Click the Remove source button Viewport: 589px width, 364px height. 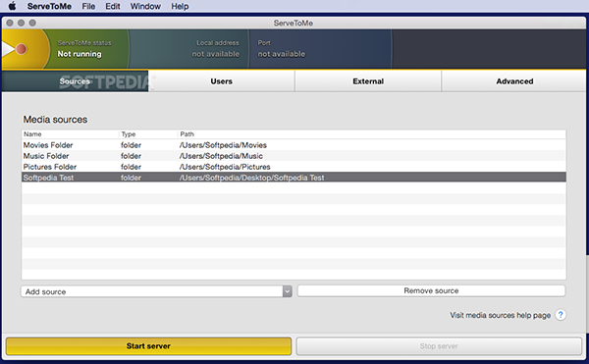click(431, 290)
